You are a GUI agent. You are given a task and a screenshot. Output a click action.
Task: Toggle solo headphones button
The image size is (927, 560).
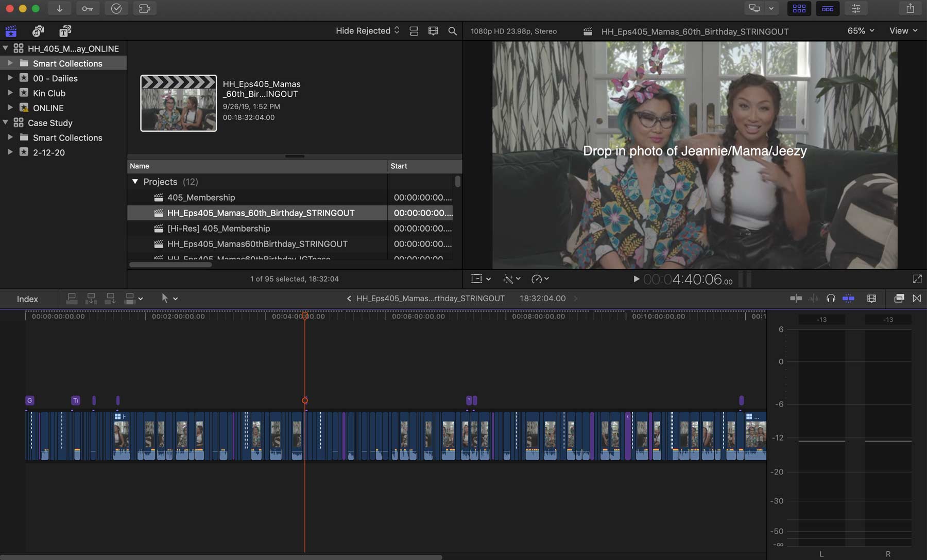[831, 299]
